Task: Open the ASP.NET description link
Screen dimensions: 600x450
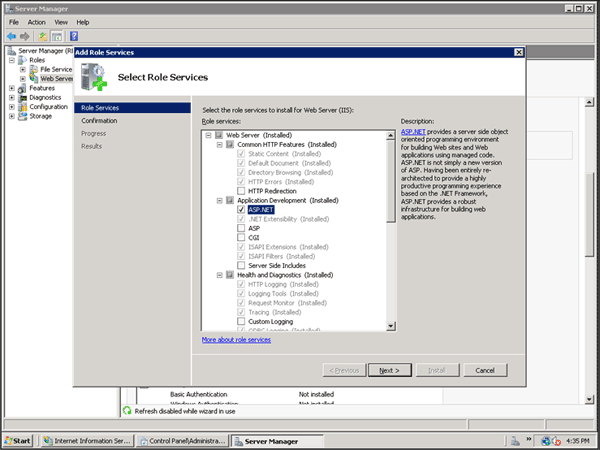Action: point(413,132)
